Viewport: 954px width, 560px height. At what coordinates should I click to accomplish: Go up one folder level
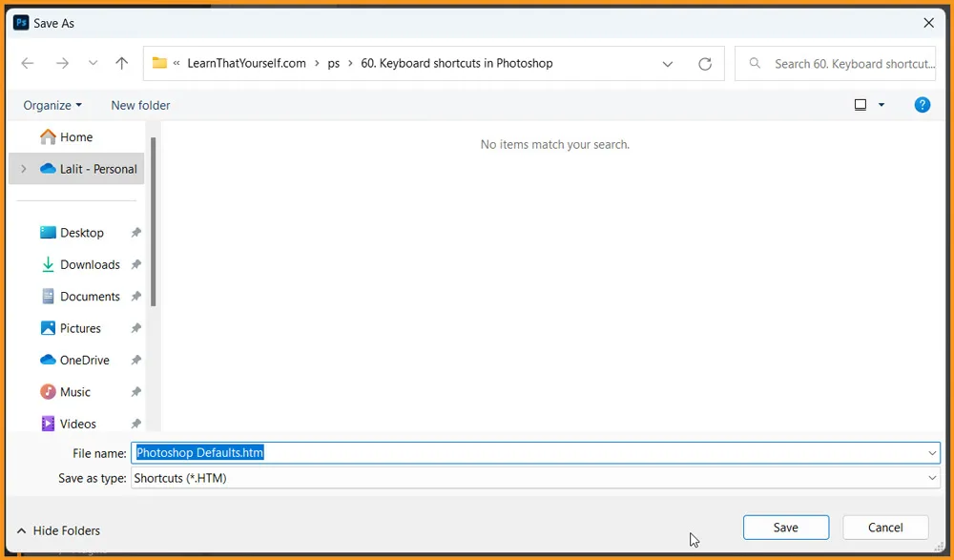tap(121, 64)
